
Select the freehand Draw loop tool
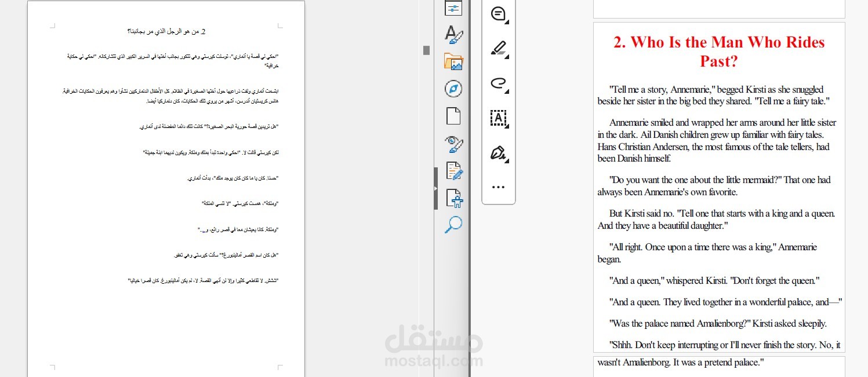(498, 83)
